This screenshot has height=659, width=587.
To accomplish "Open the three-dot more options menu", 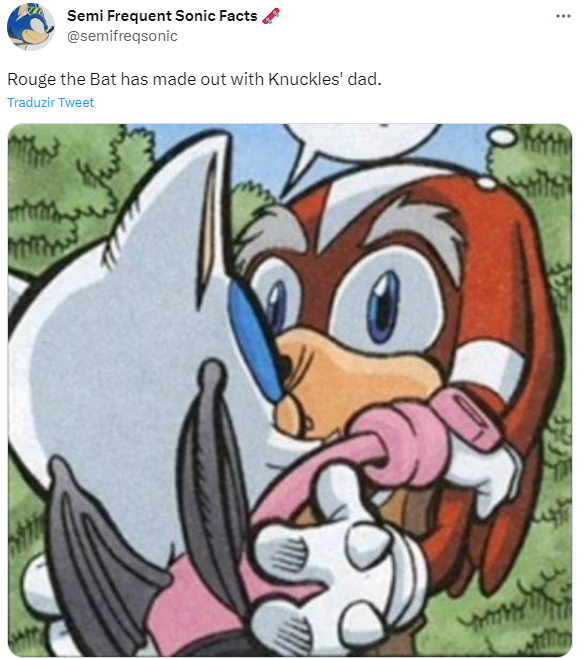I will tap(563, 16).
